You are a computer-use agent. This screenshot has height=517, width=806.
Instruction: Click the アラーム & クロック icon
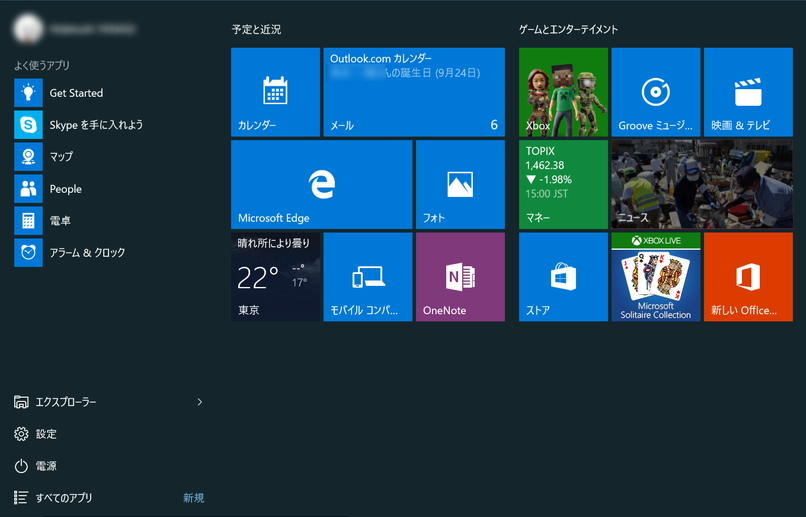point(28,252)
